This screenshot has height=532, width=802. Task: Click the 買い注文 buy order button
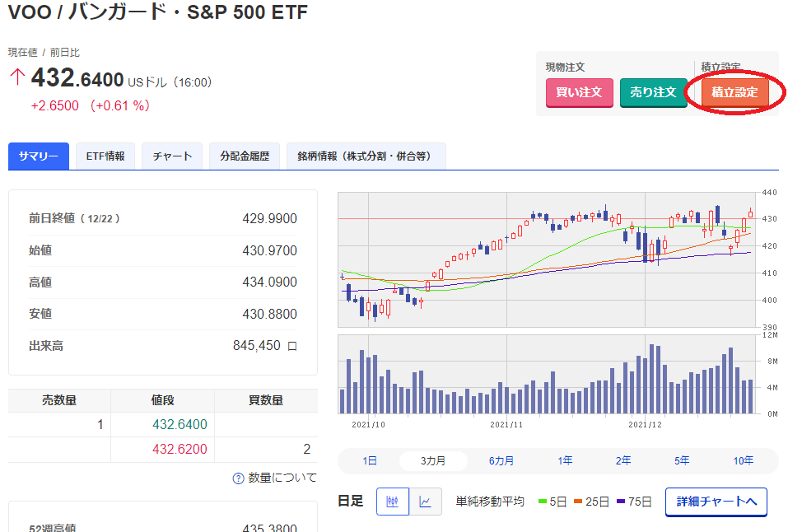[x=579, y=92]
